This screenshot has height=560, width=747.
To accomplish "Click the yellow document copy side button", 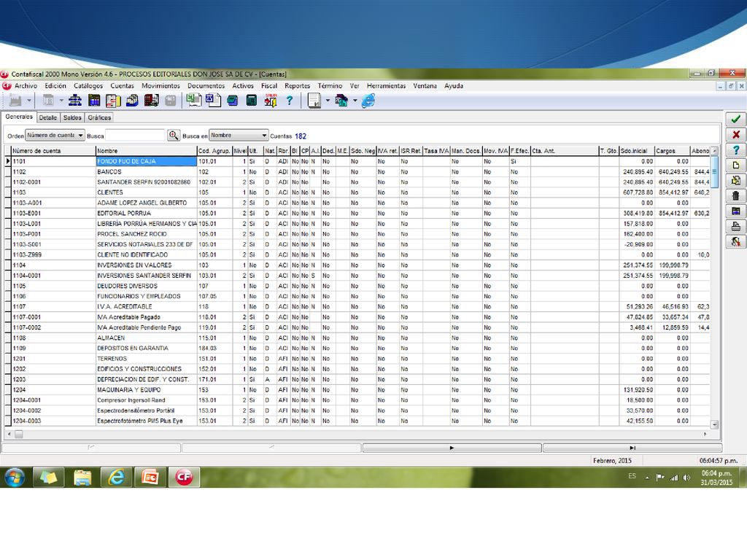I will tap(735, 181).
